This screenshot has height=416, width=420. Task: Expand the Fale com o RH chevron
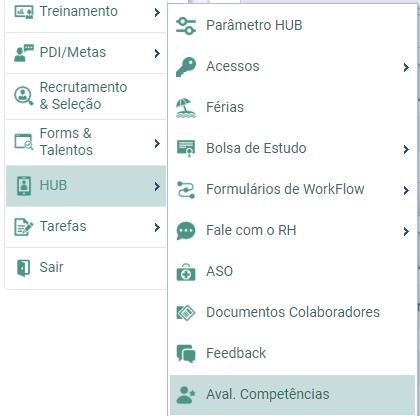406,231
